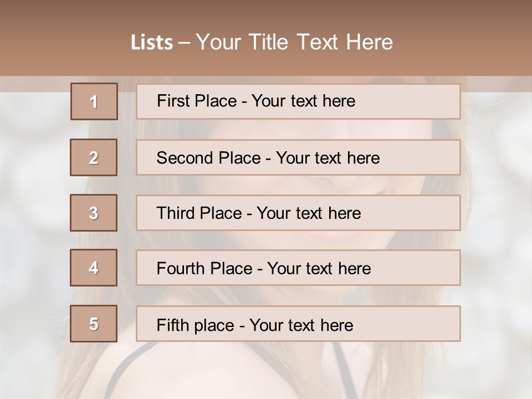
Task: Click empty right end of Fifth place bar
Action: (421, 324)
